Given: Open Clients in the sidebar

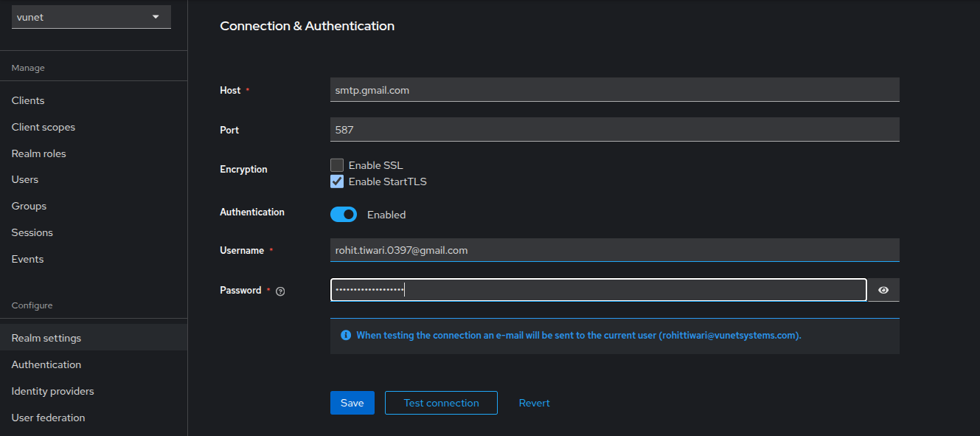Looking at the screenshot, I should (x=28, y=100).
